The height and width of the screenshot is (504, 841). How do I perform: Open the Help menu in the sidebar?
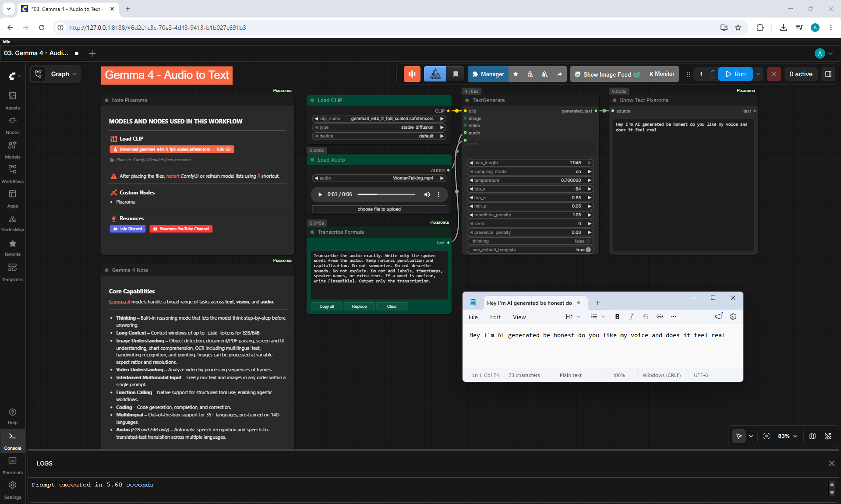(x=13, y=416)
